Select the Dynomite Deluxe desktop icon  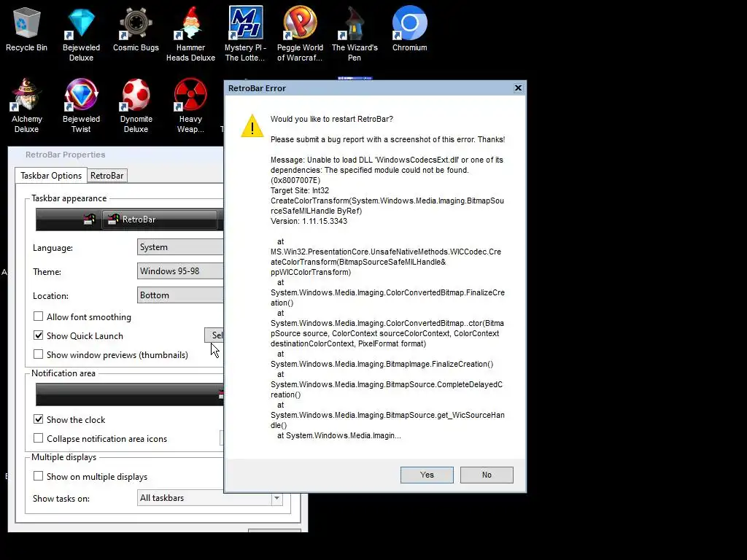click(x=136, y=106)
